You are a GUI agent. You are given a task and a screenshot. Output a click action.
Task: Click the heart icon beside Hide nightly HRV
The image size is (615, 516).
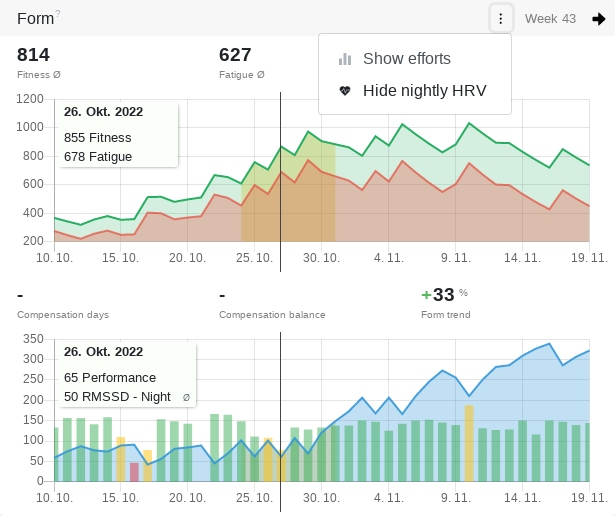[345, 91]
